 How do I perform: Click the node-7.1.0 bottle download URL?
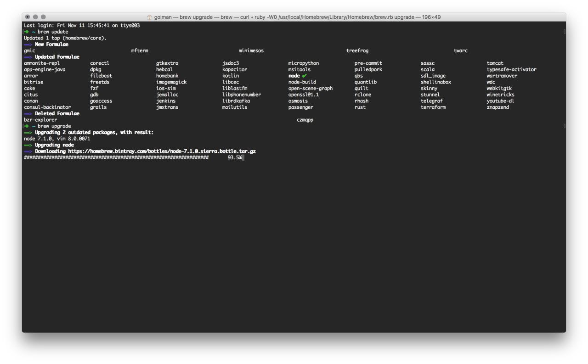click(162, 151)
